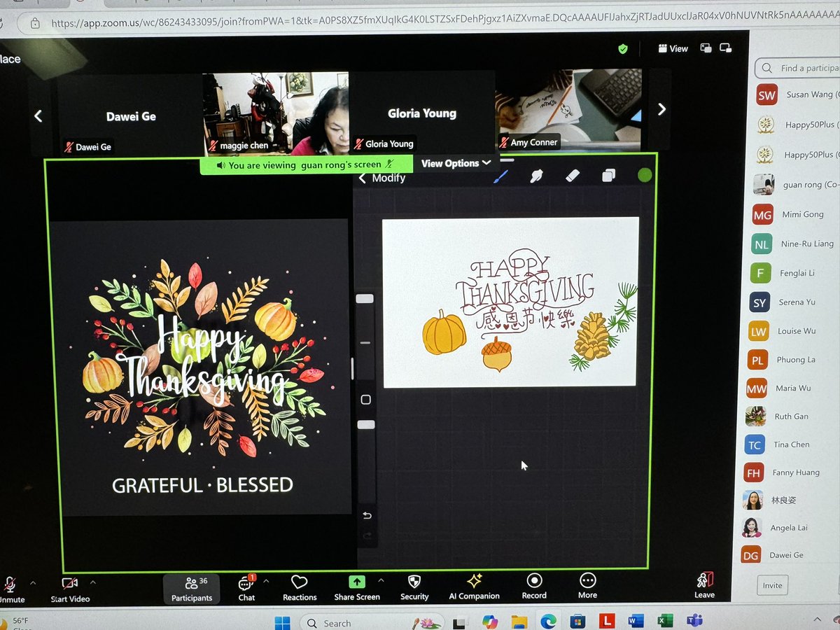Open the Security options
The height and width of the screenshot is (630, 840).
(414, 589)
